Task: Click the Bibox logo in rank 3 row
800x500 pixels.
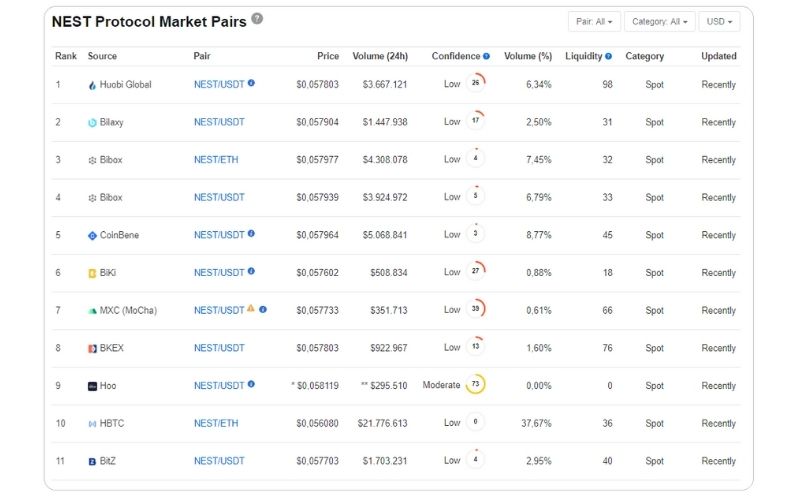Action: (92, 160)
